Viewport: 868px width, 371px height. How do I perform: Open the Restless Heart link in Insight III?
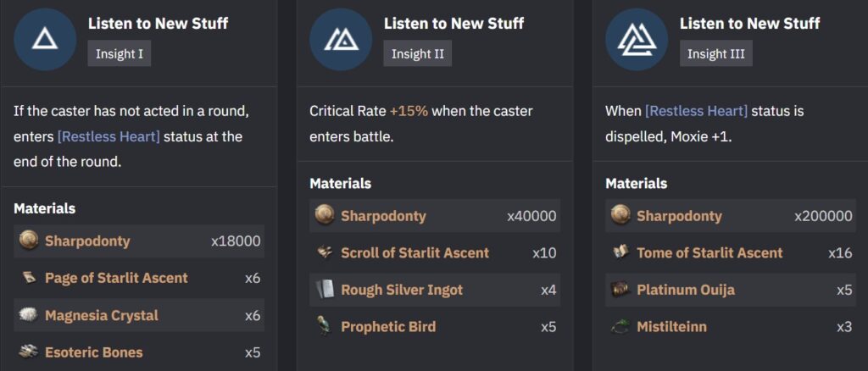click(697, 111)
